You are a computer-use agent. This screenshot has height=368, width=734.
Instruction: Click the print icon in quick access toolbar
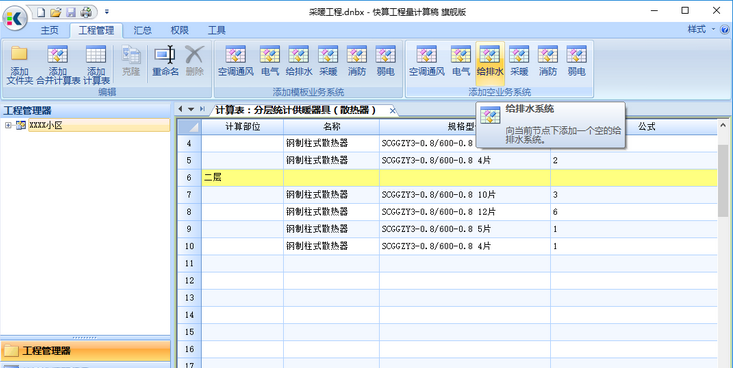(x=86, y=12)
